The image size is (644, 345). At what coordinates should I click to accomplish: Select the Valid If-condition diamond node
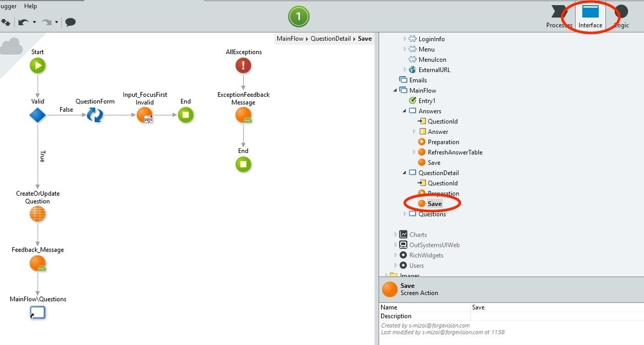tap(38, 114)
